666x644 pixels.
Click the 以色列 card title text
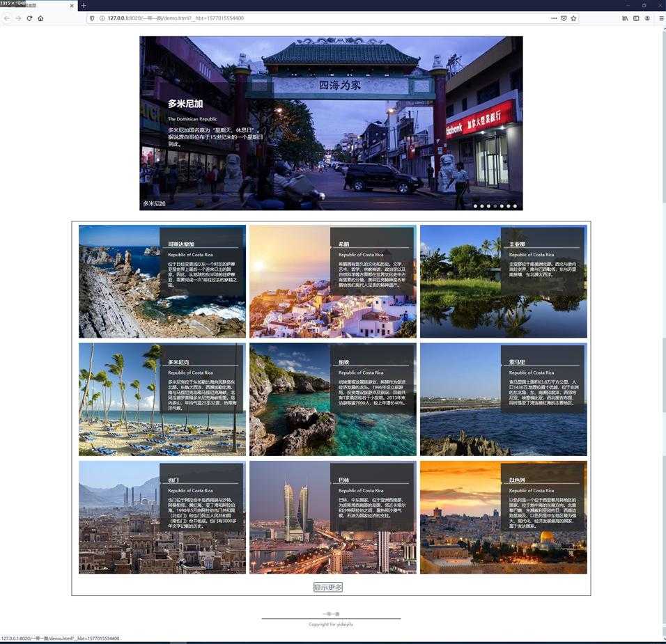pos(517,480)
